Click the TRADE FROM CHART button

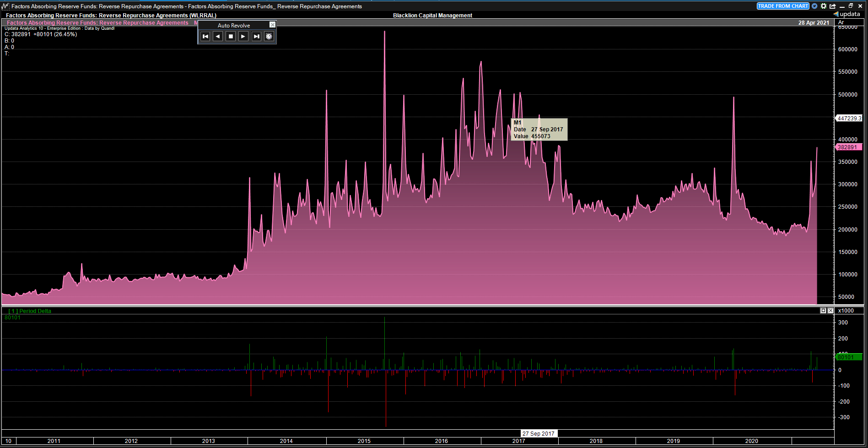(x=783, y=6)
